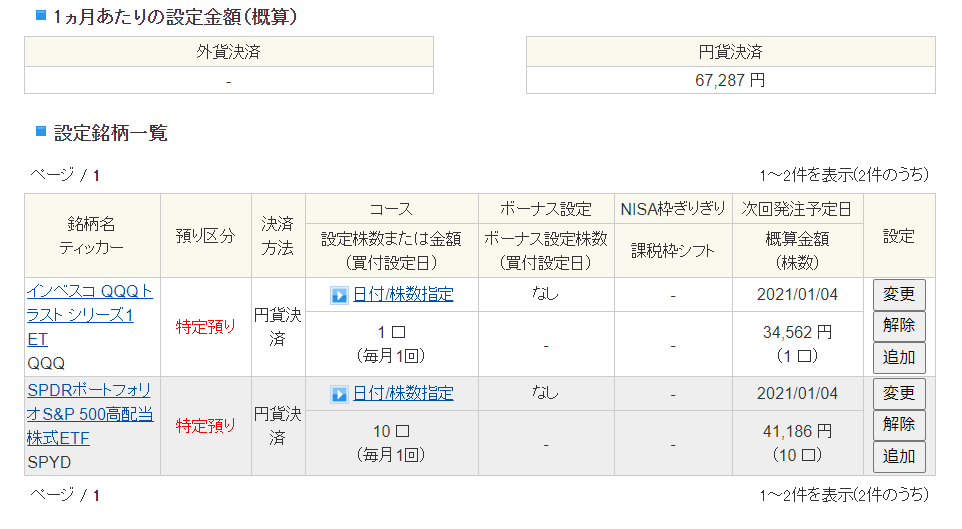Open the インベスコ QQQ トラスト シリーズ1 ET link
Screen dimensions: 962x529
90,315
